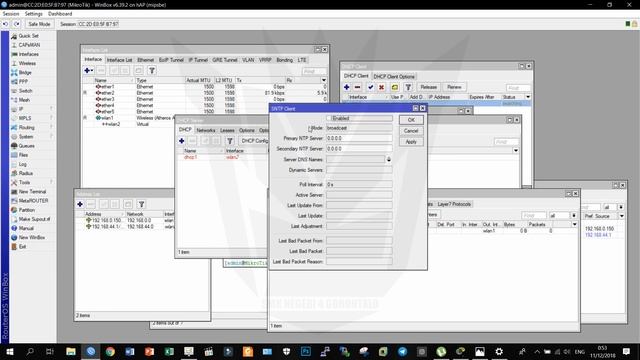Open the Log sidebar item

[x=22, y=164]
